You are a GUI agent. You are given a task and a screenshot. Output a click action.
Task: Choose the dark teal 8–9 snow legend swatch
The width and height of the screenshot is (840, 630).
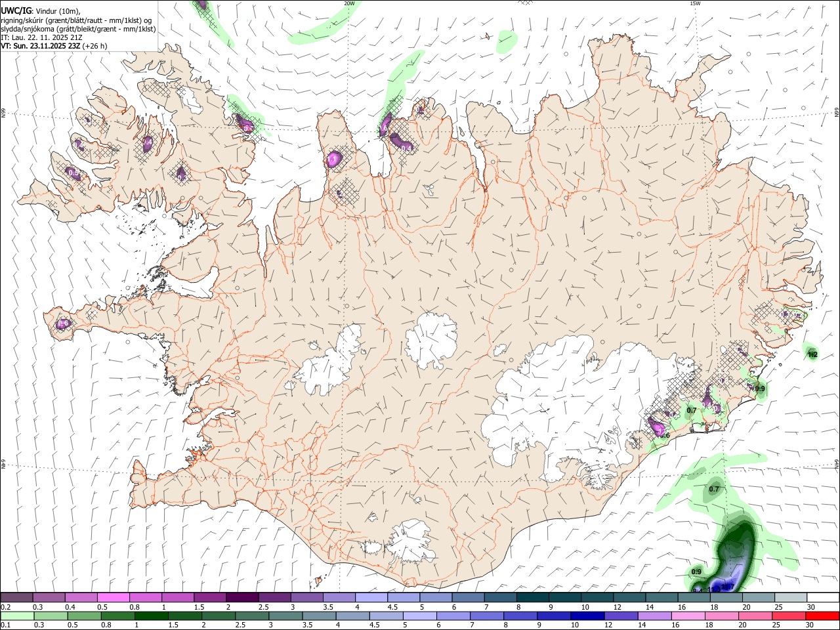coord(533,597)
